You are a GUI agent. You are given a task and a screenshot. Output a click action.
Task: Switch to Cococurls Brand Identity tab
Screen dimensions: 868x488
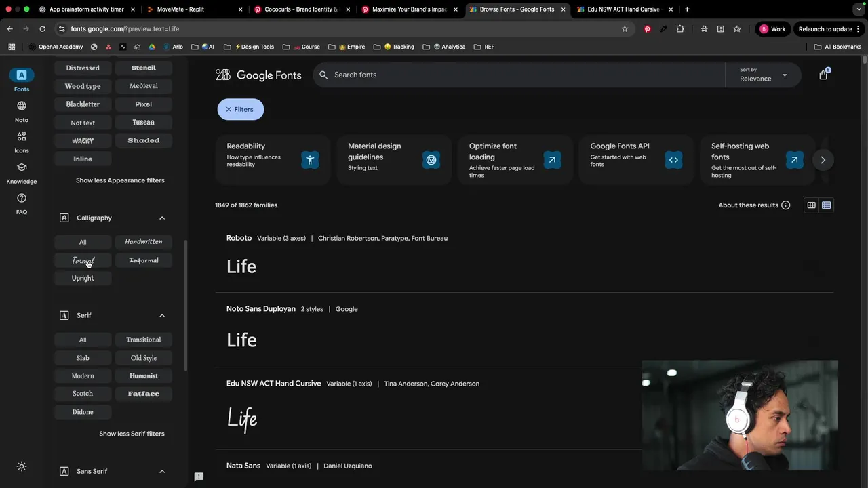(x=302, y=9)
